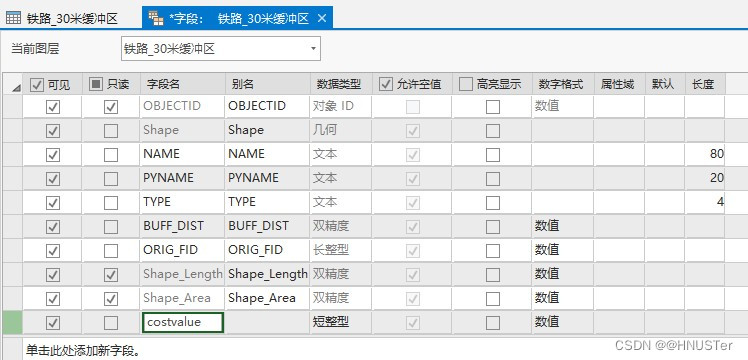
Task: Click the ORIG_FID alias cell
Action: pyautogui.click(x=267, y=250)
